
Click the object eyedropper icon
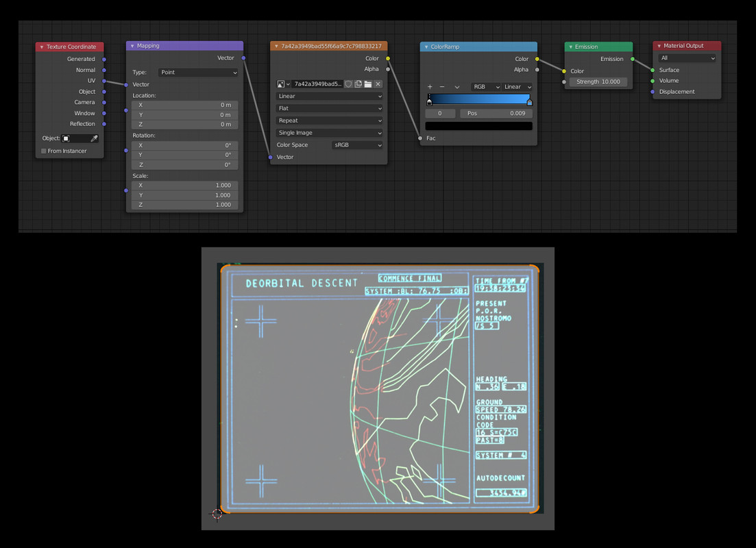[x=94, y=138]
